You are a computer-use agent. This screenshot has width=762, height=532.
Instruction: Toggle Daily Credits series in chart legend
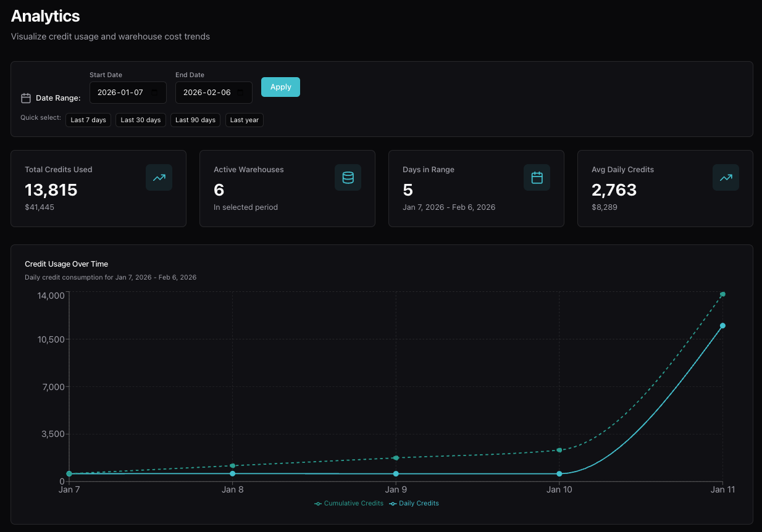(414, 504)
